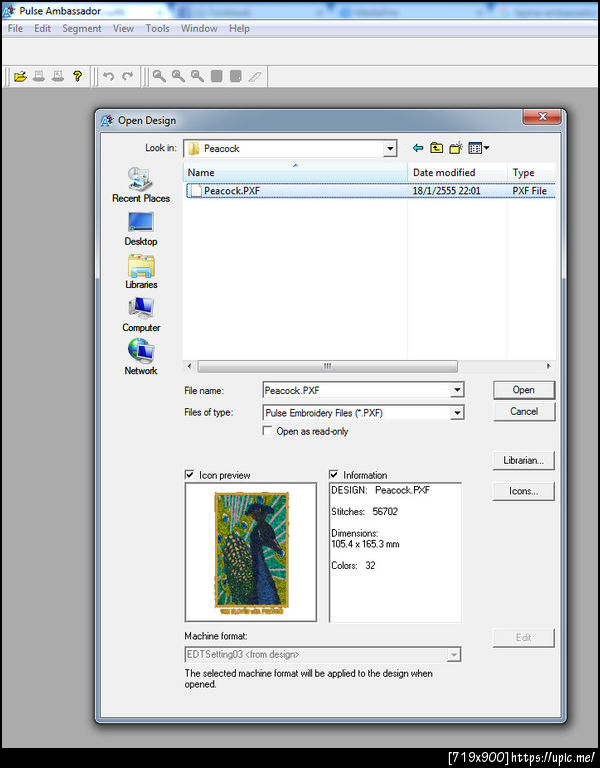Click the scroll left arrow of file list
The height and width of the screenshot is (768, 600).
(x=190, y=366)
